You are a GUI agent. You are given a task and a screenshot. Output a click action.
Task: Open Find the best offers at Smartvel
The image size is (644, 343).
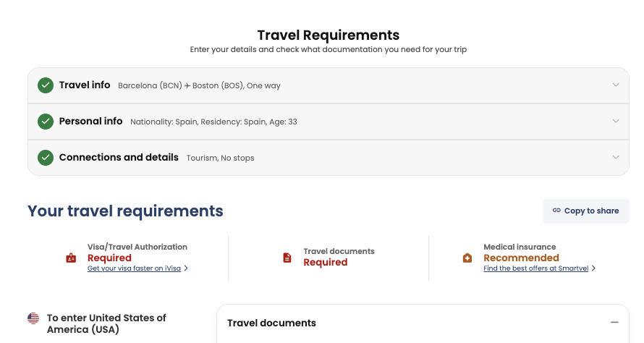pos(536,268)
